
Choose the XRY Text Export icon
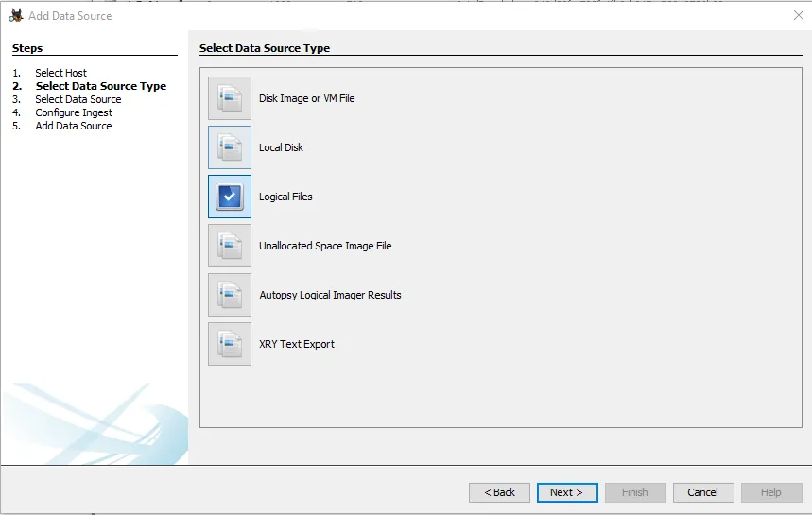coord(230,344)
